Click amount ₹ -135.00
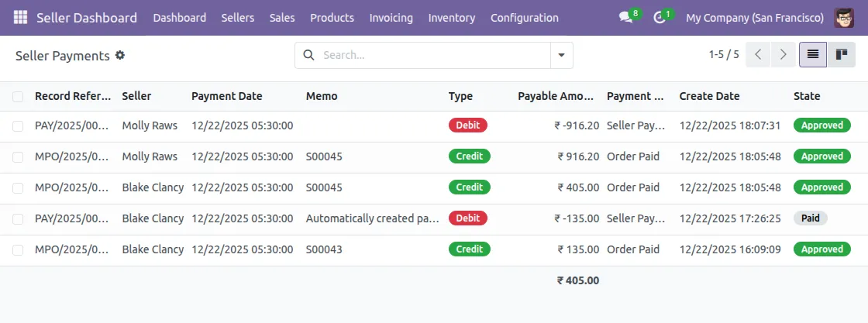The image size is (868, 323). (x=577, y=218)
